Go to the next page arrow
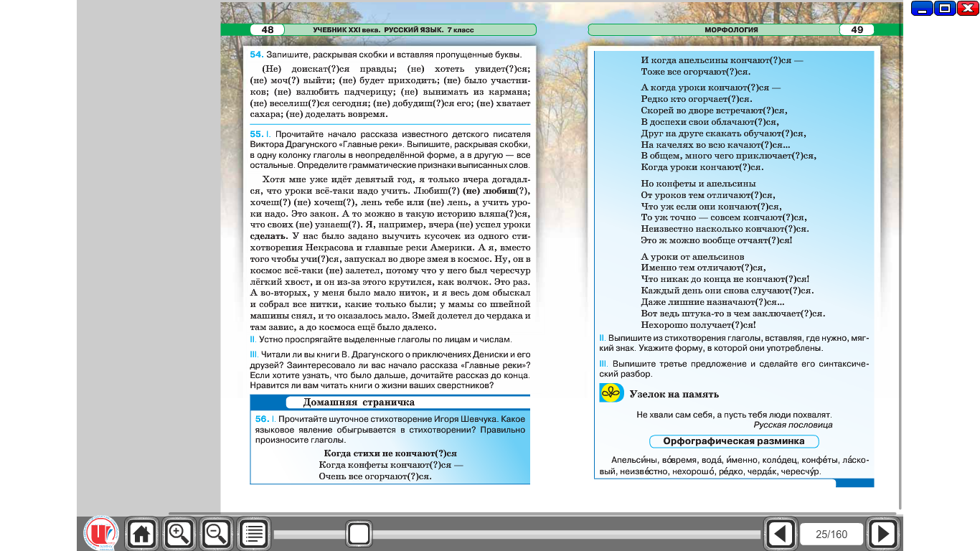980x551 pixels. pos(883,534)
